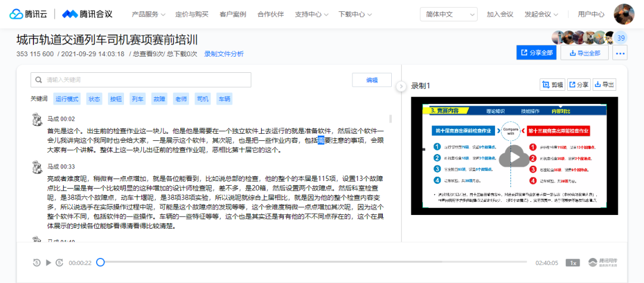This screenshot has width=644, height=283.
Task: Click speaker avatar at 马成 00:33
Action: pyautogui.click(x=38, y=167)
